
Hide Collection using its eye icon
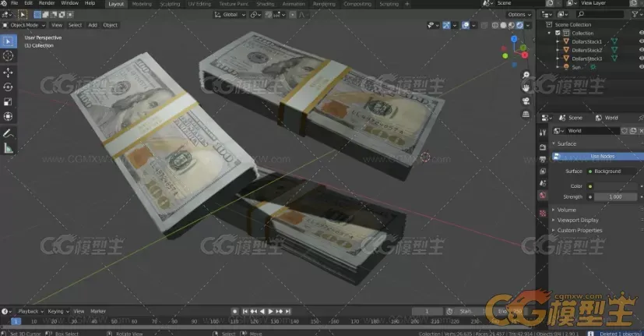(641, 33)
